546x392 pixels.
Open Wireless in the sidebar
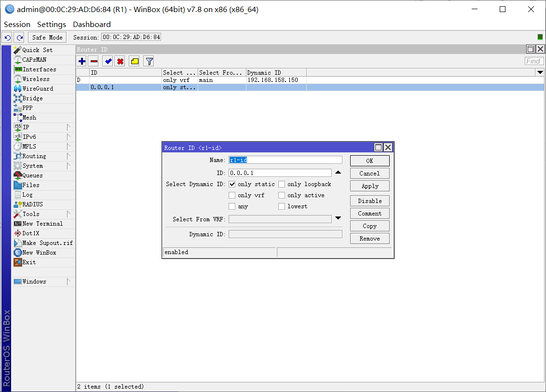[x=43, y=79]
